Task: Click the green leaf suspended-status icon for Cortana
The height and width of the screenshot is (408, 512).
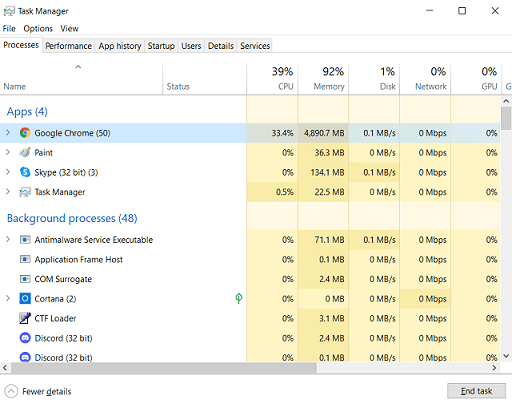Action: pyautogui.click(x=239, y=298)
